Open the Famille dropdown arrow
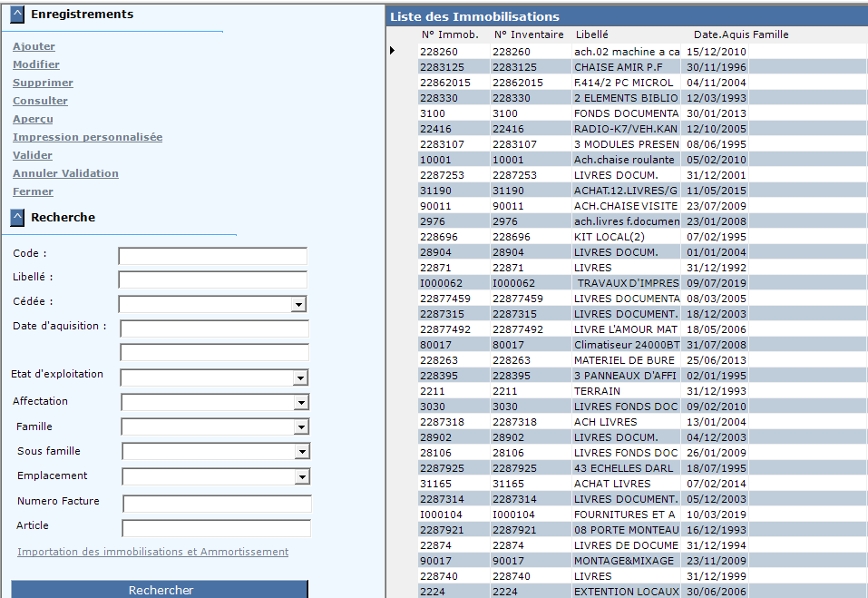This screenshot has width=868, height=598. [x=302, y=427]
